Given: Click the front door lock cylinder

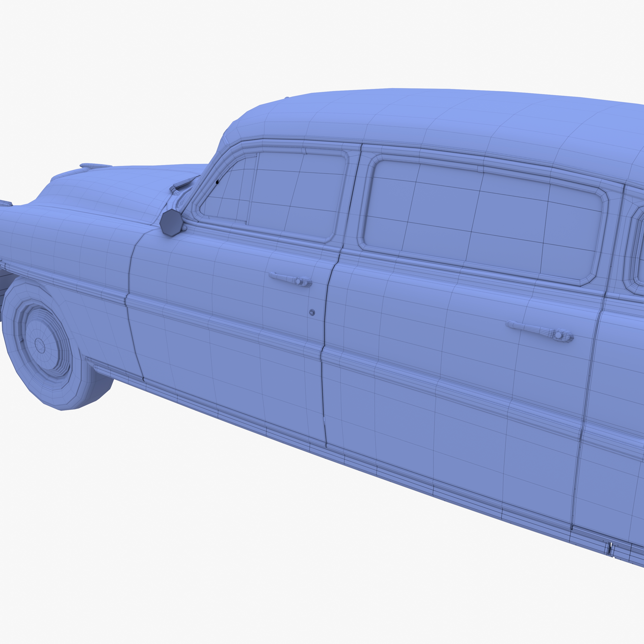Looking at the screenshot, I should tap(312, 312).
